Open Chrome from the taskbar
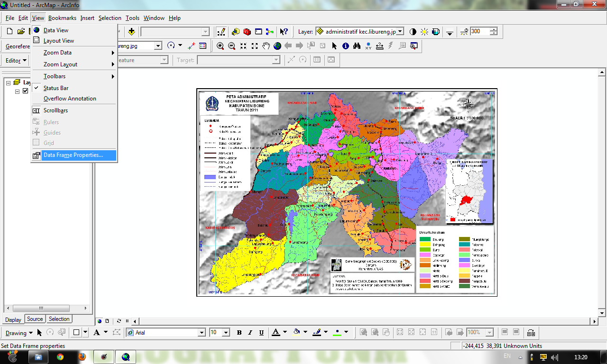607x364 pixels. (x=60, y=357)
